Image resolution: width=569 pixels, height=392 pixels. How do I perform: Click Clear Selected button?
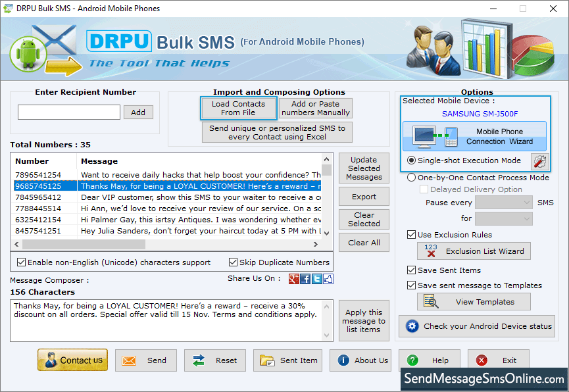pos(364,219)
